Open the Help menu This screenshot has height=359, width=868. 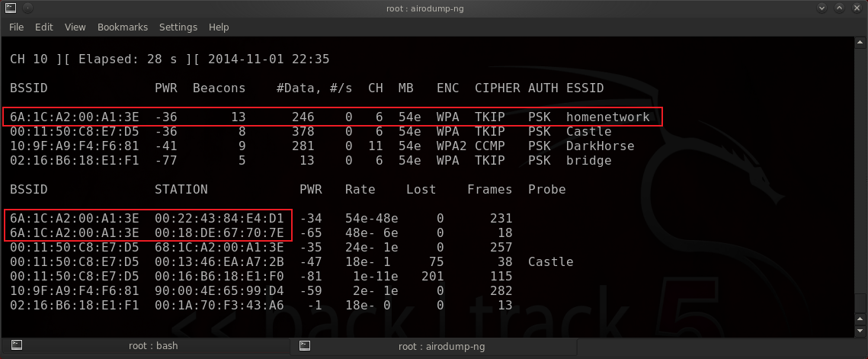point(219,27)
